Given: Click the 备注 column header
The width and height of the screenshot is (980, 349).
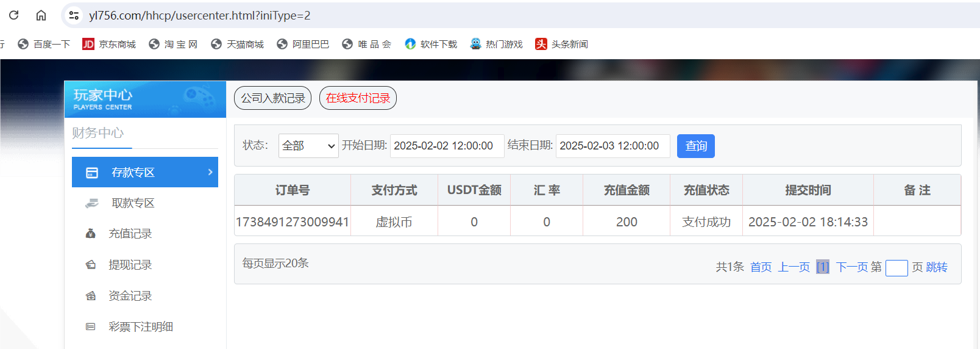Looking at the screenshot, I should pyautogui.click(x=917, y=190).
